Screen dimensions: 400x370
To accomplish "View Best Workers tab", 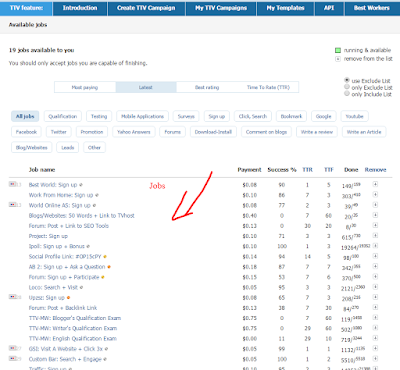I will coord(372,8).
